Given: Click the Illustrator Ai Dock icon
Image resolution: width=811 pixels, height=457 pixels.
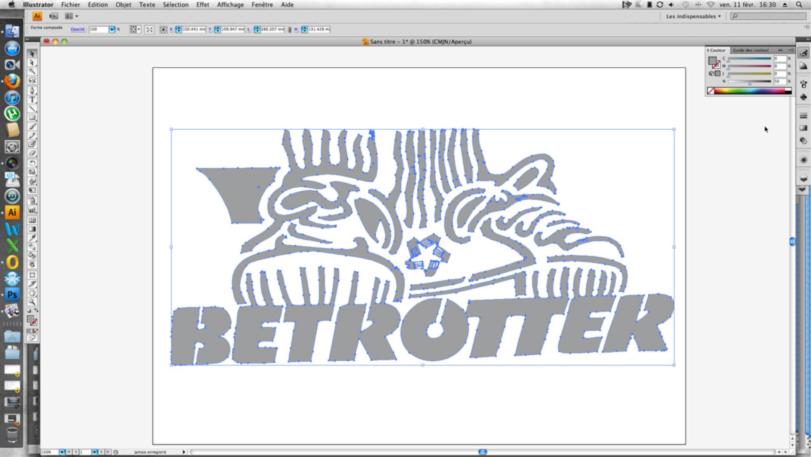Looking at the screenshot, I should click(x=12, y=212).
